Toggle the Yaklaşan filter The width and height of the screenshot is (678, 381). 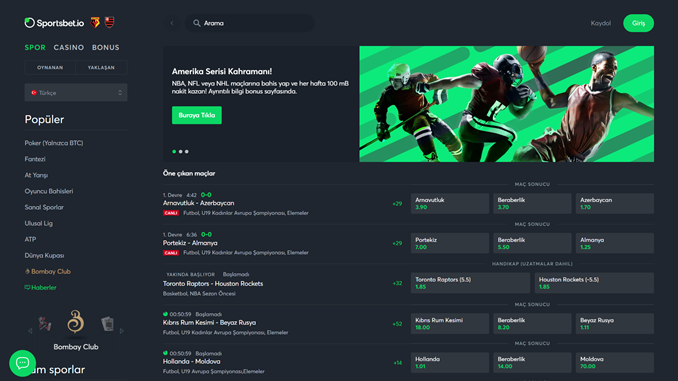point(101,67)
